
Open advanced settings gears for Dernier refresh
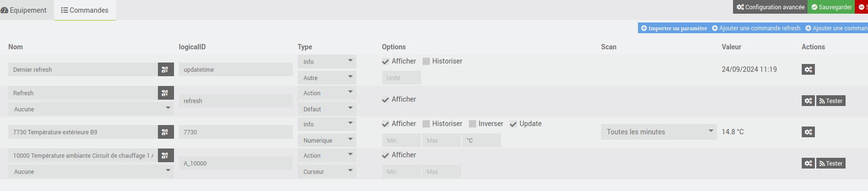[x=808, y=69]
